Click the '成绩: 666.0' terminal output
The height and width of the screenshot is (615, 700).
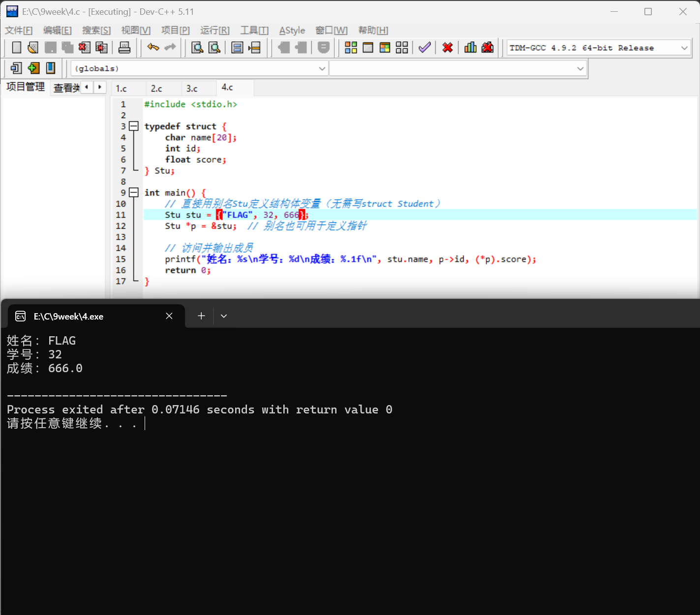(45, 368)
